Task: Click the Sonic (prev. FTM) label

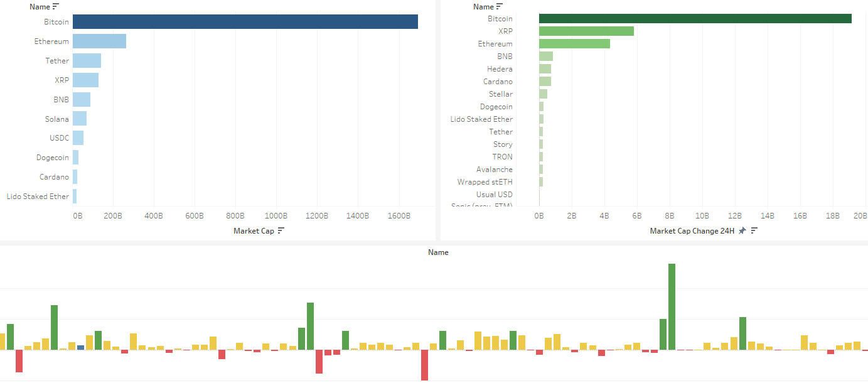Action: pos(483,206)
